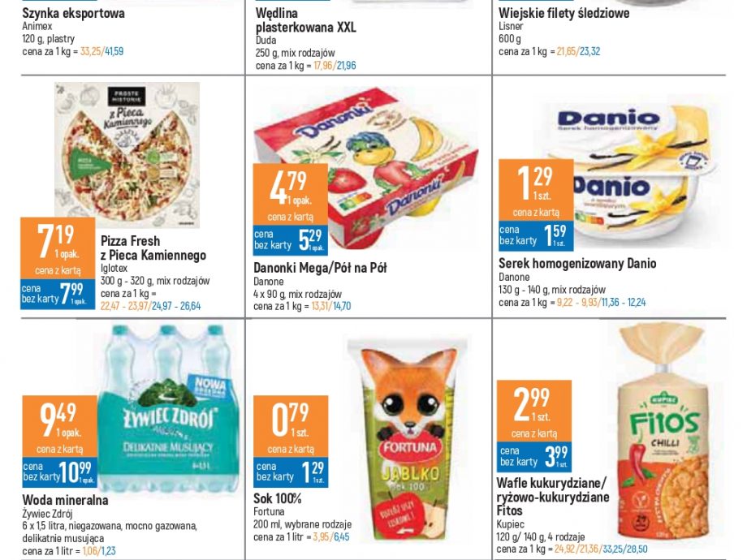Screen dimensions: 747x560
Task: Click the Pizza Fresh z Pieca Kamiennego image
Action: click(127, 155)
